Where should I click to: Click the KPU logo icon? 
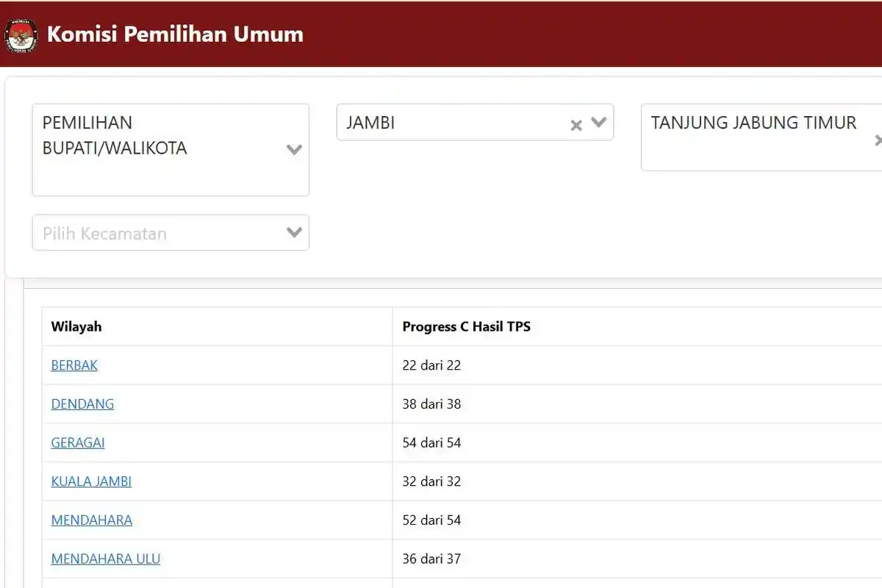click(x=21, y=35)
